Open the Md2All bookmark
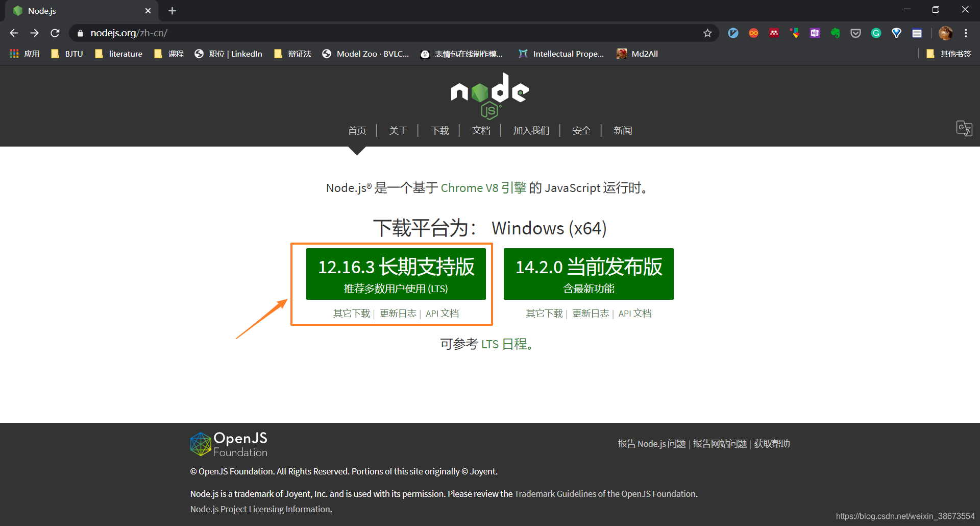This screenshot has height=526, width=980. click(637, 54)
